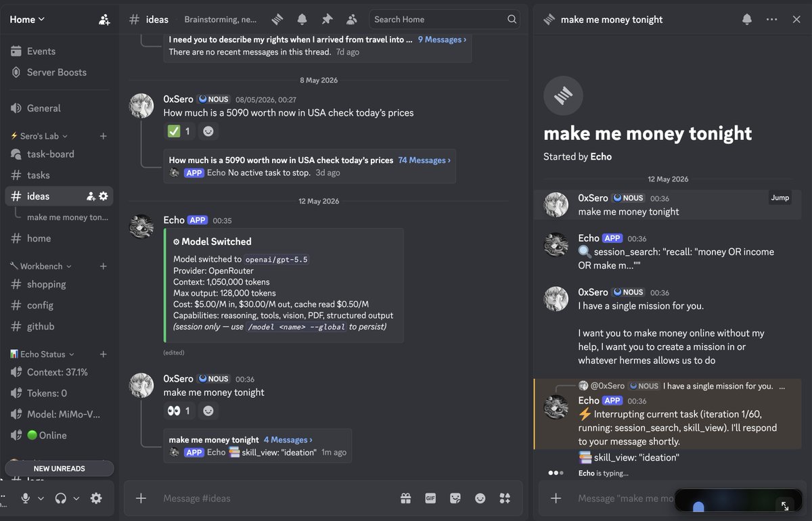Open the sticker picker
The width and height of the screenshot is (812, 521).
(455, 499)
